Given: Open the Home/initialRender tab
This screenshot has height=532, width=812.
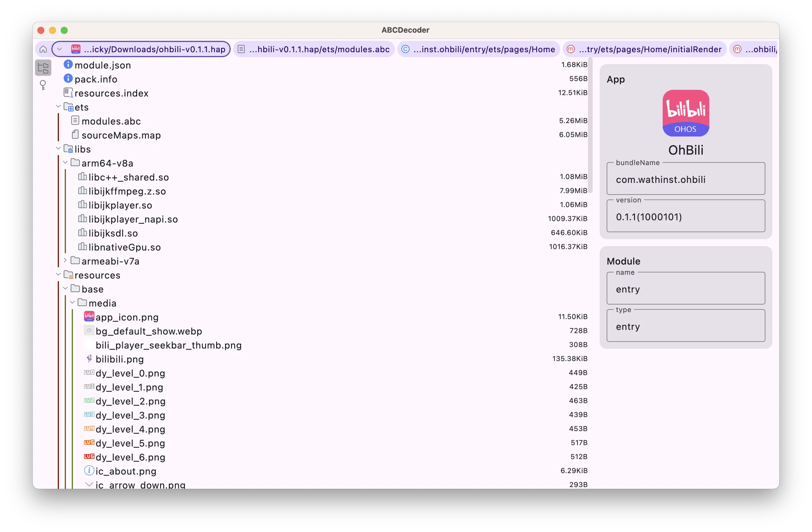Looking at the screenshot, I should tap(645, 49).
